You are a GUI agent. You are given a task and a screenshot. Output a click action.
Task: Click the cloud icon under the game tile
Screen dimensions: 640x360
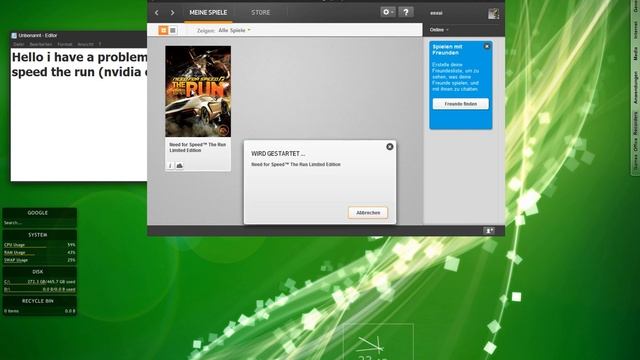click(180, 165)
